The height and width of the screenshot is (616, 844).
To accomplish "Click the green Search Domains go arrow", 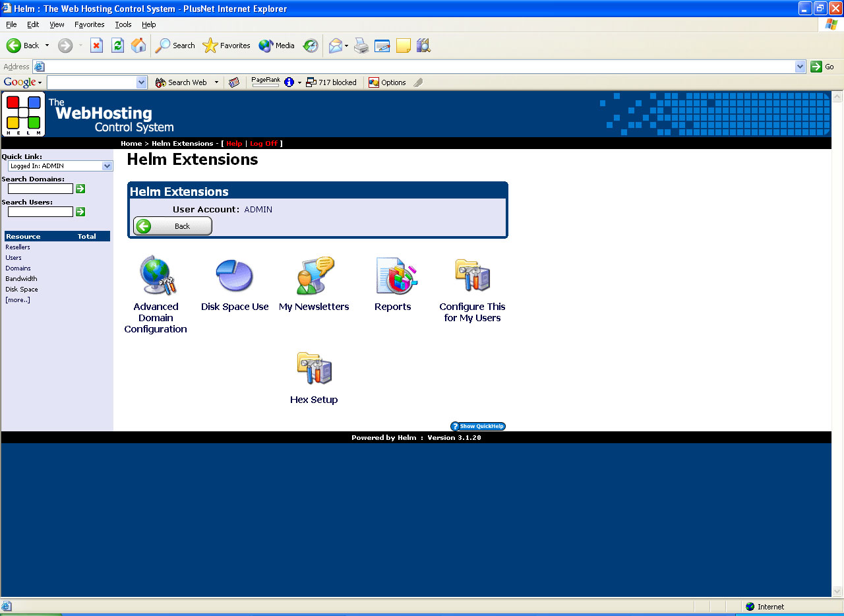I will click(x=80, y=189).
